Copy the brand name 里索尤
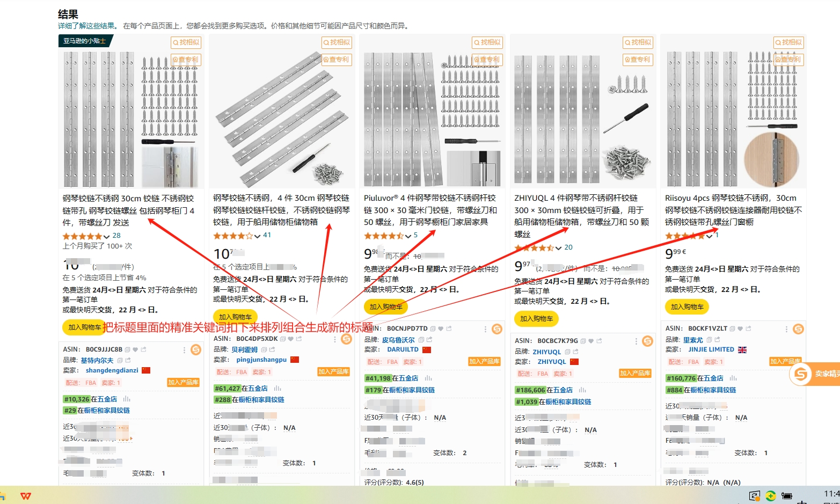The height and width of the screenshot is (504, 840). click(709, 340)
